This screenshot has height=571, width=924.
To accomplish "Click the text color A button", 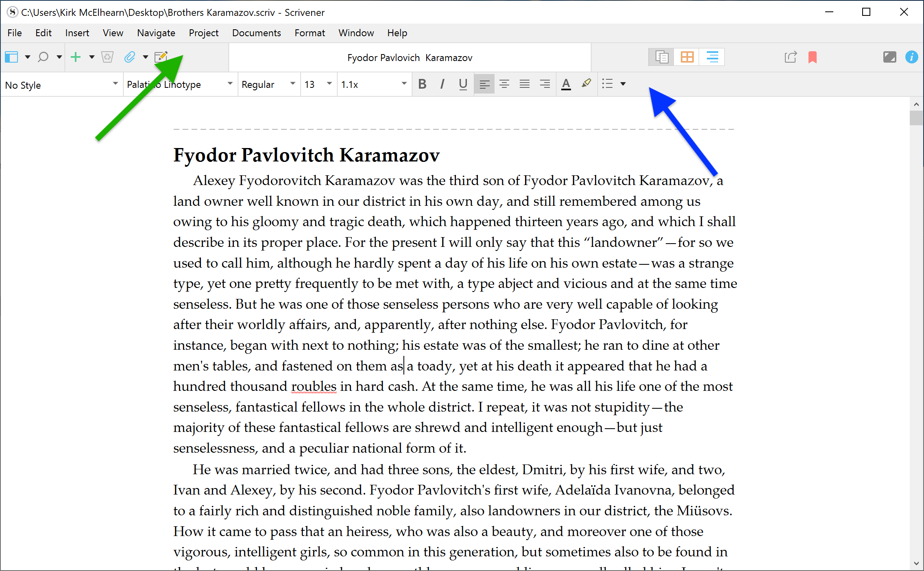I will coord(566,84).
